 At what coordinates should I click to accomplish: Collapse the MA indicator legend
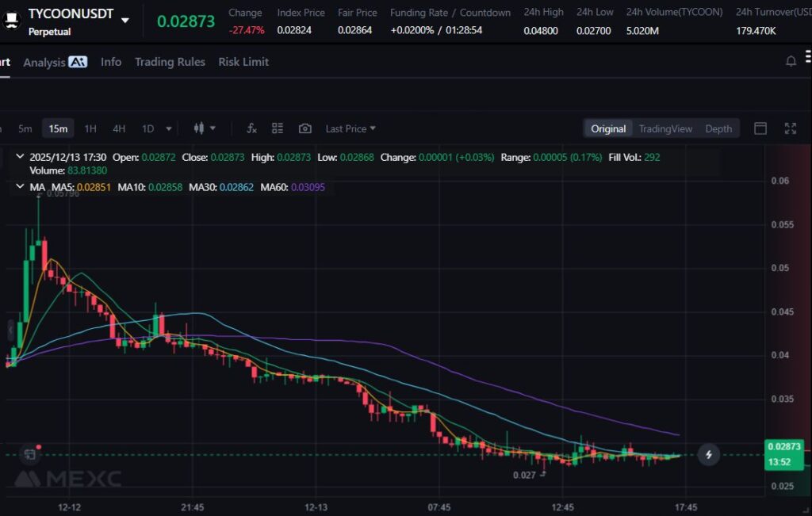click(x=20, y=187)
